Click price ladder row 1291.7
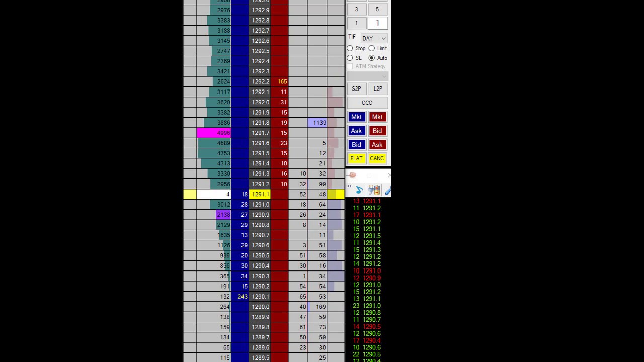The height and width of the screenshot is (362, 644). tap(260, 133)
